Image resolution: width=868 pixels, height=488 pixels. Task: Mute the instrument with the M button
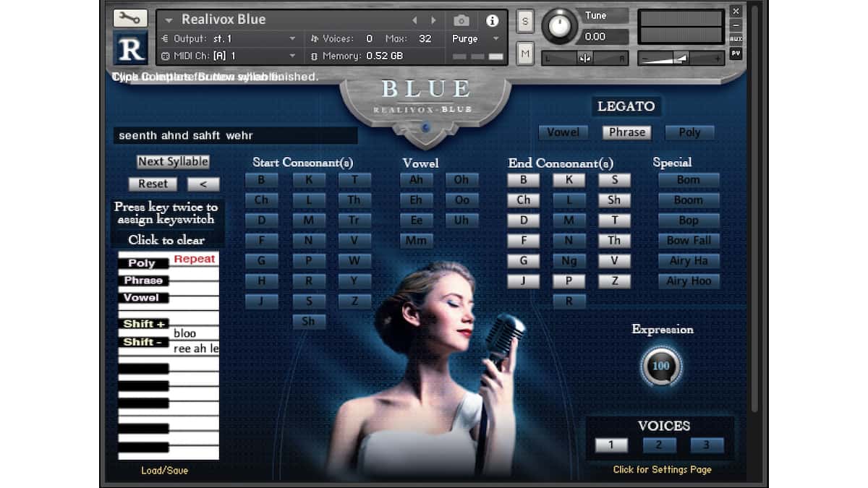[525, 53]
